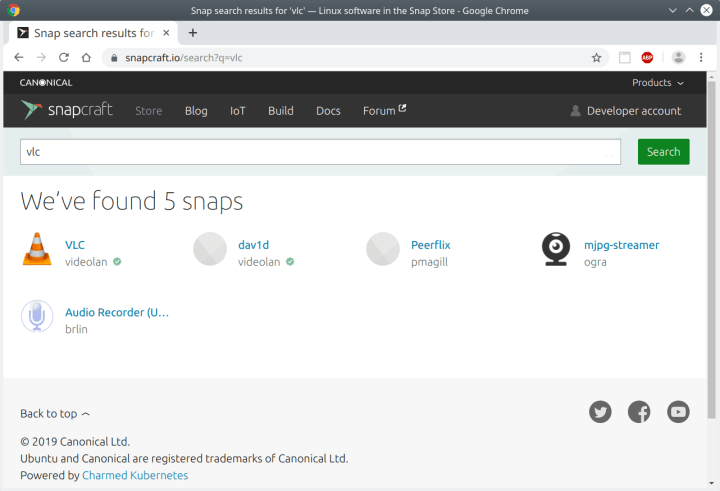720x491 pixels.
Task: Open the dav1d snap link
Action: point(253,245)
